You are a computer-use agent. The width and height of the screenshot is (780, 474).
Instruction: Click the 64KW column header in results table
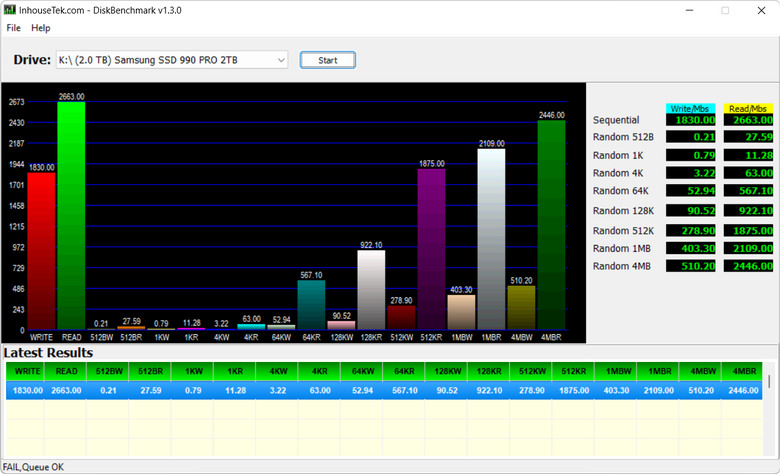click(x=363, y=371)
